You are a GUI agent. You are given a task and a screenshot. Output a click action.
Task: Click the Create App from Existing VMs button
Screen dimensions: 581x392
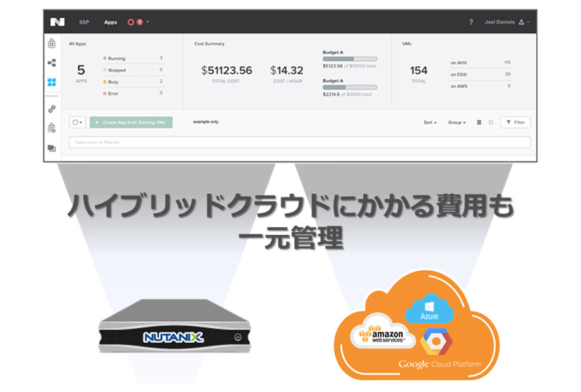tap(130, 121)
